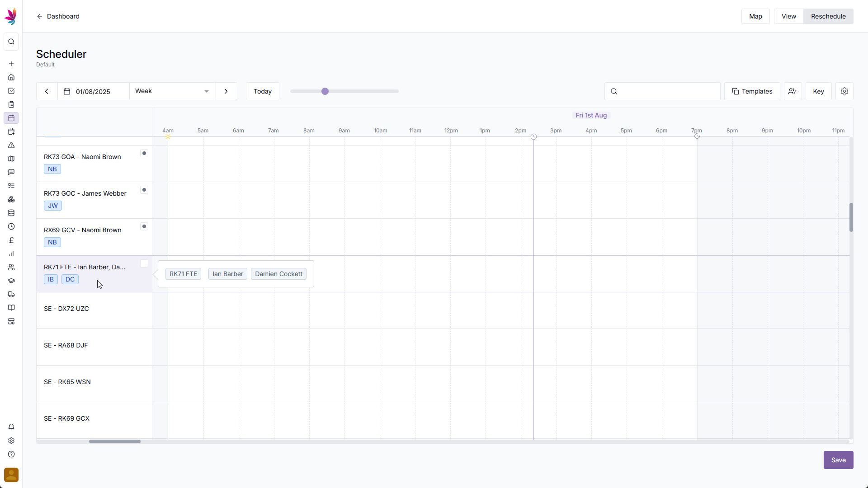Open database cylinder icon in sidebar
The image size is (868, 488).
point(11,213)
